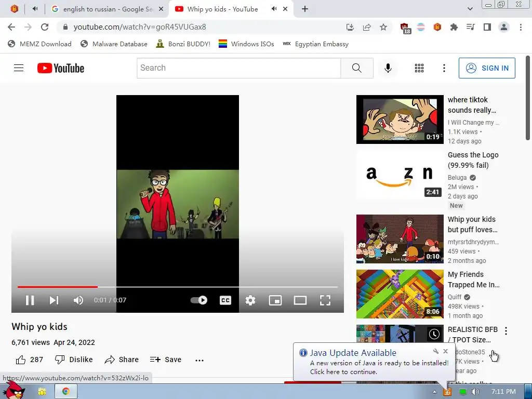The height and width of the screenshot is (399, 532).
Task: Open the YouTube hamburger guide menu
Action: (19, 68)
